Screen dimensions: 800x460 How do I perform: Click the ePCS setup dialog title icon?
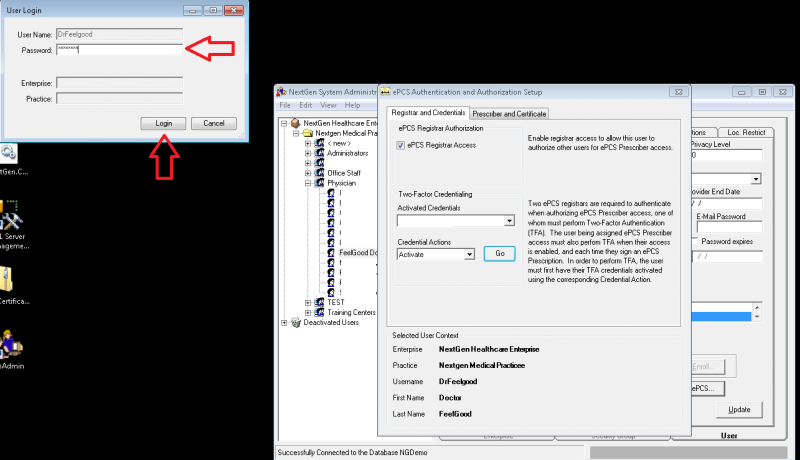point(385,92)
